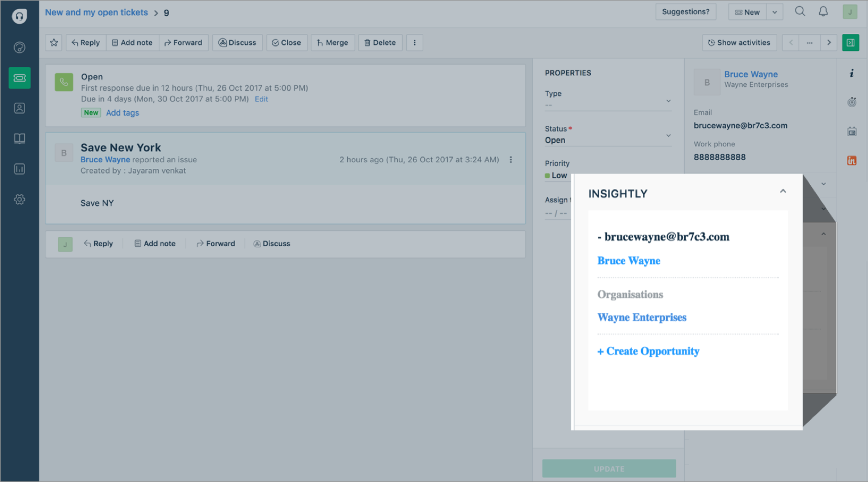Click the search magnifier icon
The image size is (868, 482).
coord(800,11)
